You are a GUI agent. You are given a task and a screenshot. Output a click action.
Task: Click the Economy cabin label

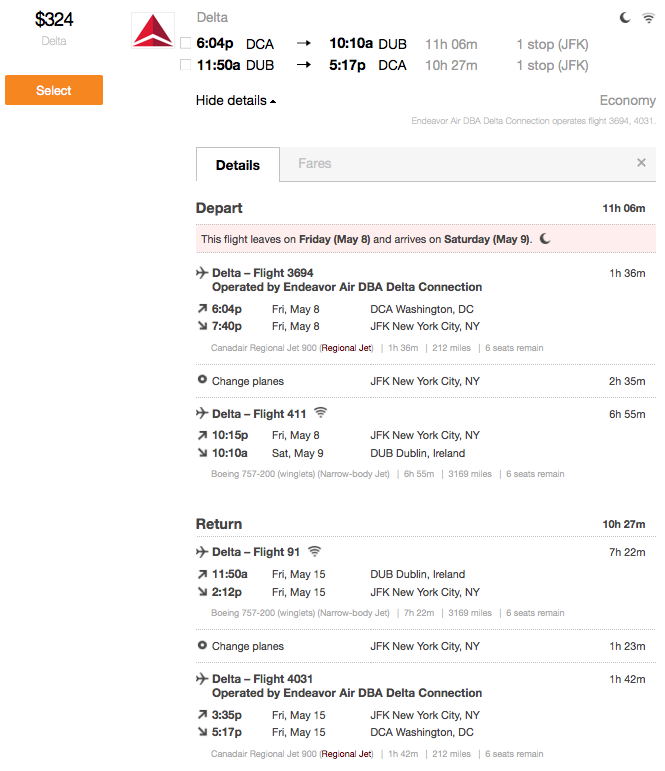pos(628,100)
